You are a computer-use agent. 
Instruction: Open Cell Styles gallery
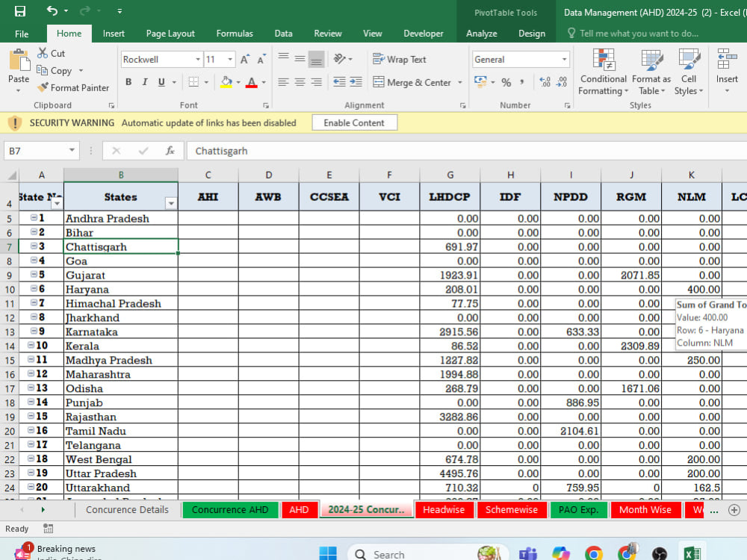[x=689, y=72]
